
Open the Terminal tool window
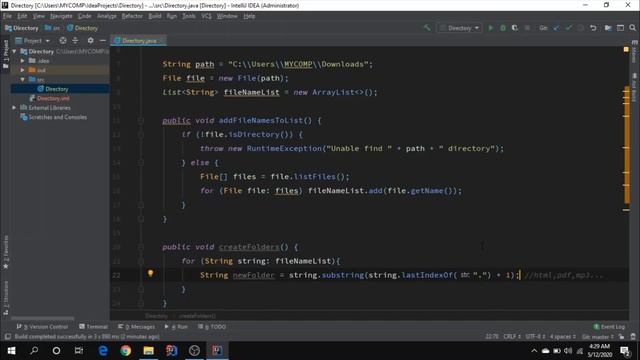93,327
